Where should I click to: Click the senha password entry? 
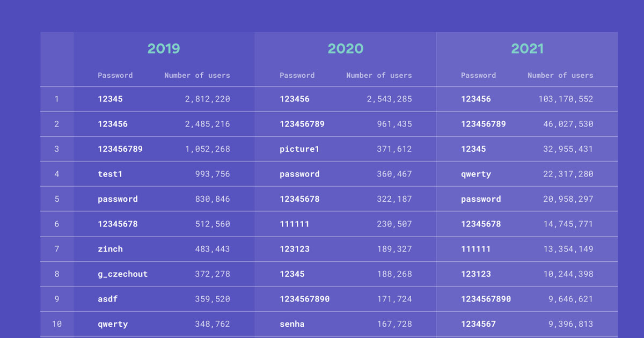(292, 324)
